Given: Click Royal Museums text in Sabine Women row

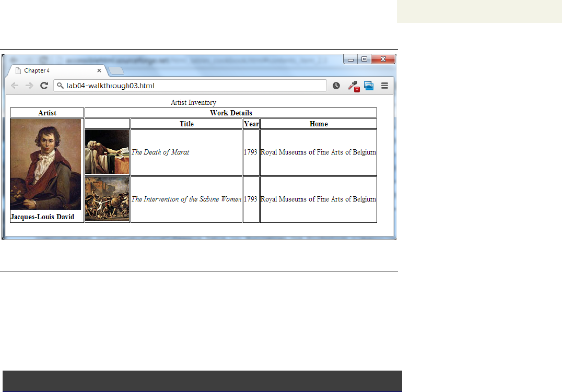Looking at the screenshot, I should [x=318, y=199].
